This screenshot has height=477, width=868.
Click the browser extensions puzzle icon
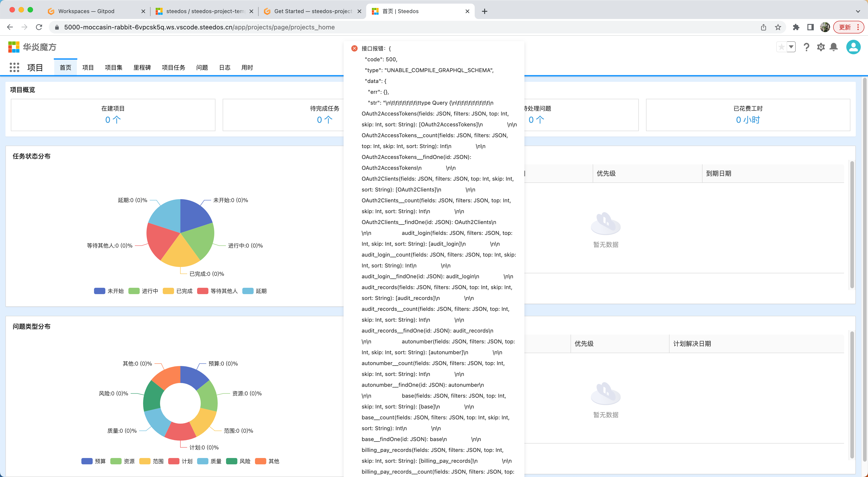click(x=796, y=27)
